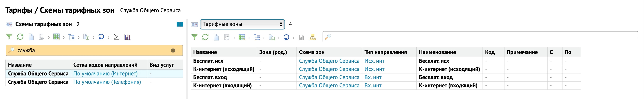Viewport: 644px width, 99px height.
Task: Click the empty search field of Тарифные зоны
Action: (480, 37)
